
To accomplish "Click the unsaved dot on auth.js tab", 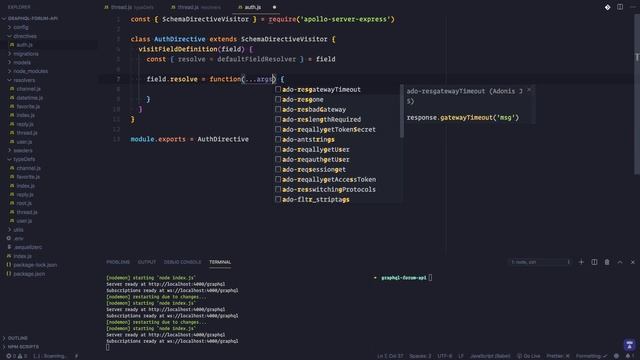I will coord(274,7).
